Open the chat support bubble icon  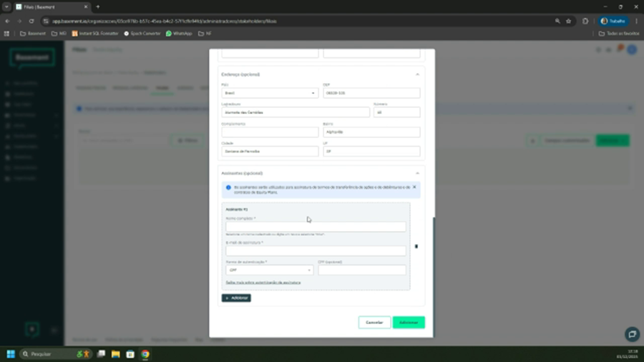pyautogui.click(x=631, y=334)
